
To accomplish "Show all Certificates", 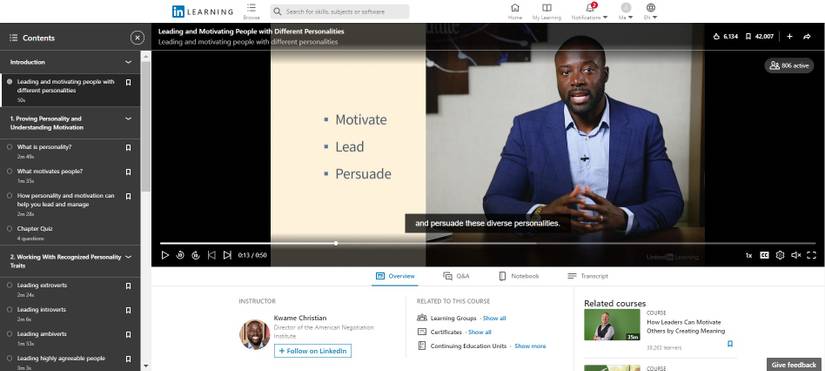I will click(479, 333).
